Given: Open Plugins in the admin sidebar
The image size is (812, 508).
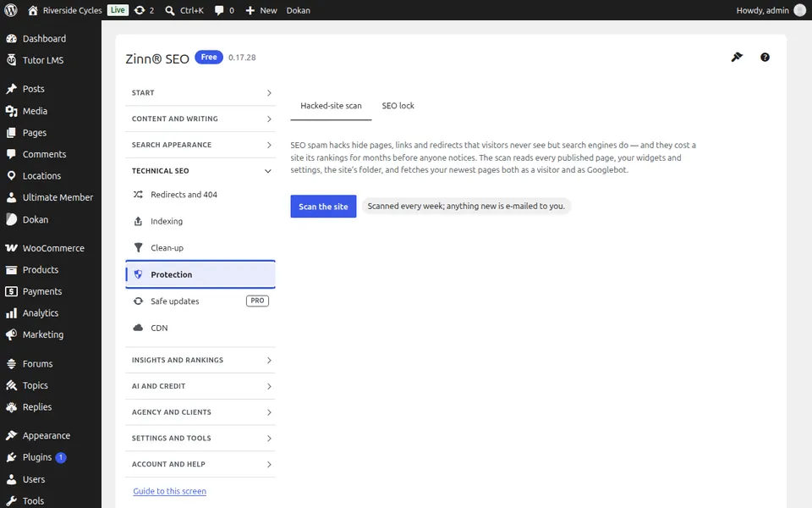Looking at the screenshot, I should (51, 457).
